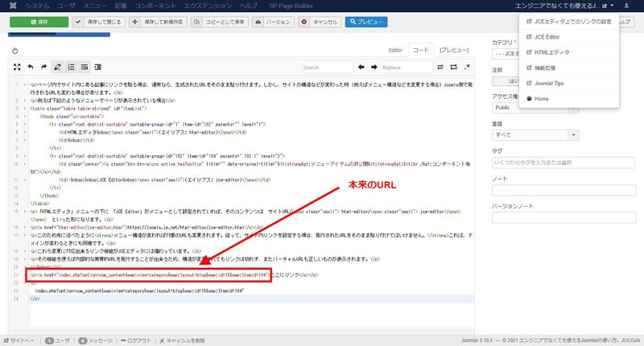
Task: Switch to the Editor tab
Action: pos(394,50)
